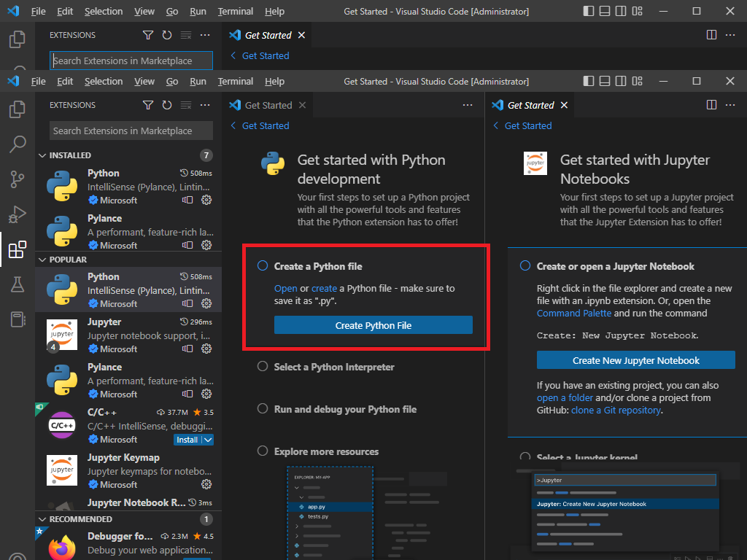Open Source Control view in activity bar
Image resolution: width=747 pixels, height=560 pixels.
click(18, 179)
